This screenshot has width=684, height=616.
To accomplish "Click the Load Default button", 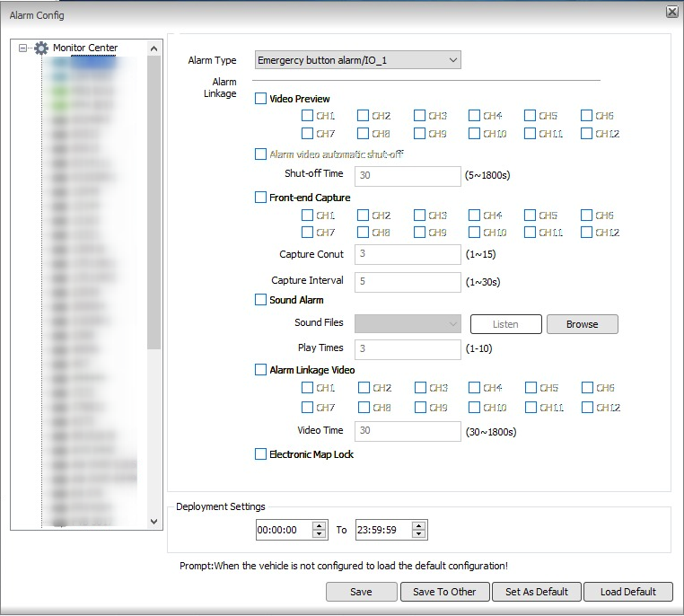I will click(x=628, y=592).
